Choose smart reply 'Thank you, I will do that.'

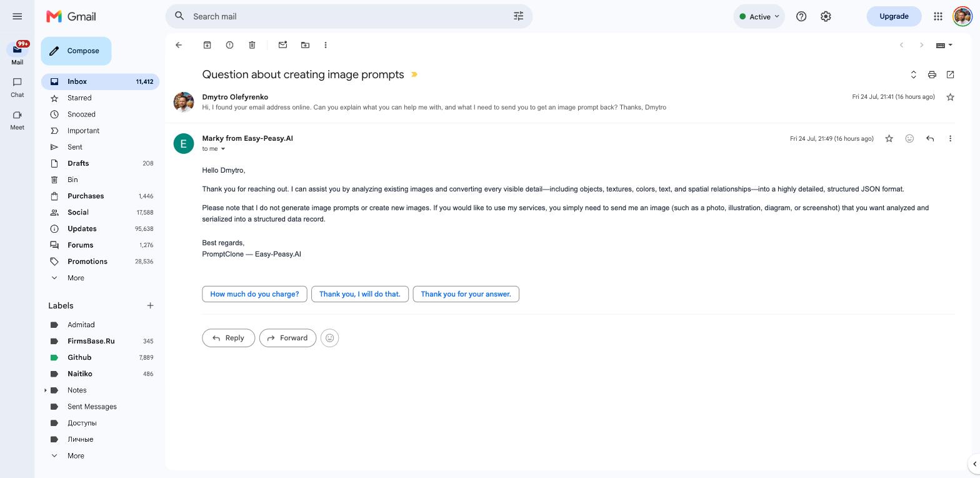(360, 294)
